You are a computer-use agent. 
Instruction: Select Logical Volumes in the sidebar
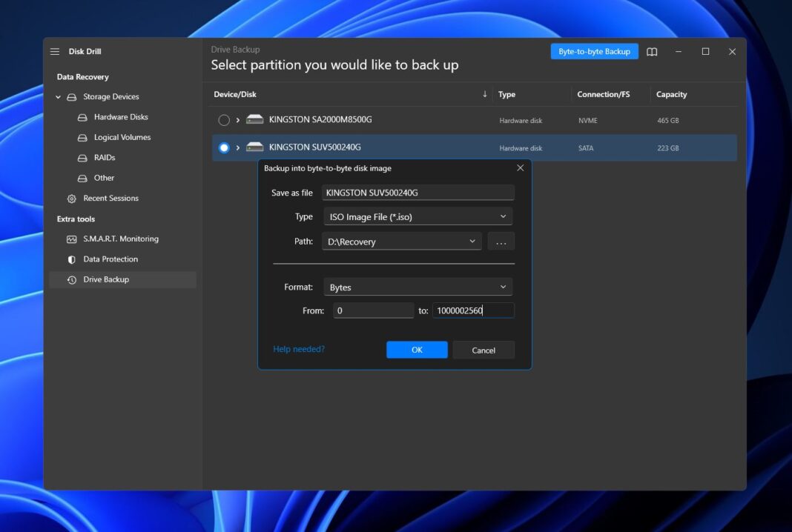[122, 137]
